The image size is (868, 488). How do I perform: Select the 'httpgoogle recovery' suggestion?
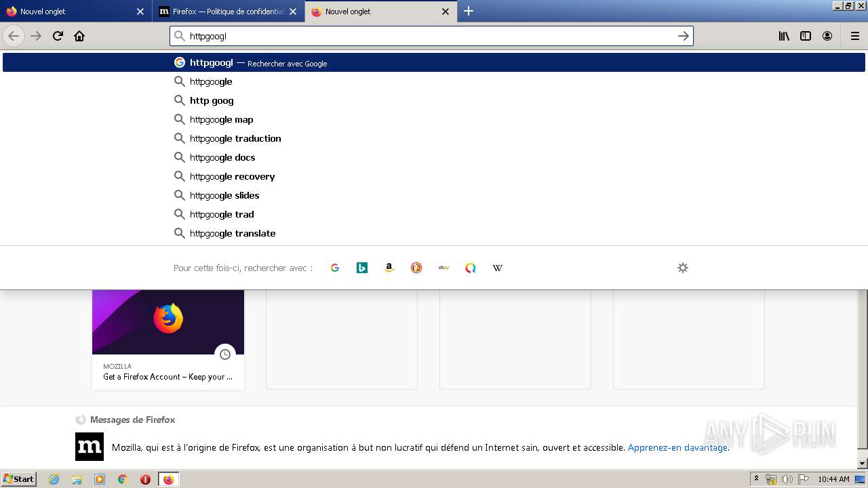[434, 176]
